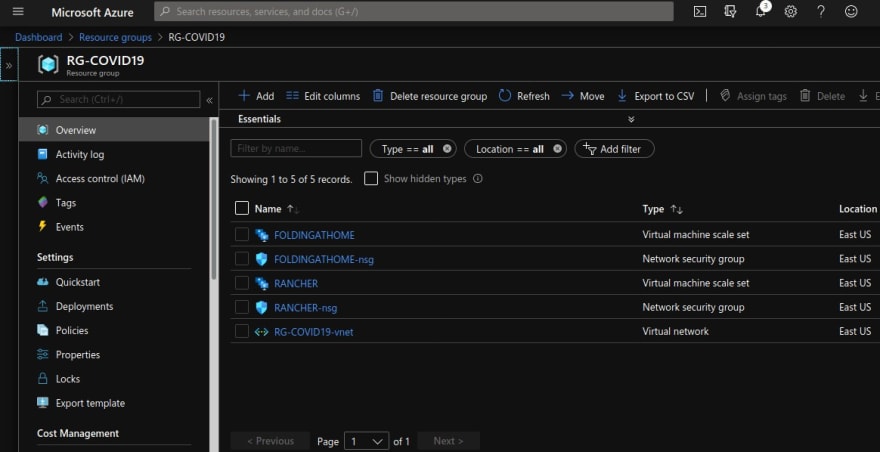880x452 pixels.
Task: Check the RANCHER-nsg row checkbox
Action: pyautogui.click(x=242, y=307)
